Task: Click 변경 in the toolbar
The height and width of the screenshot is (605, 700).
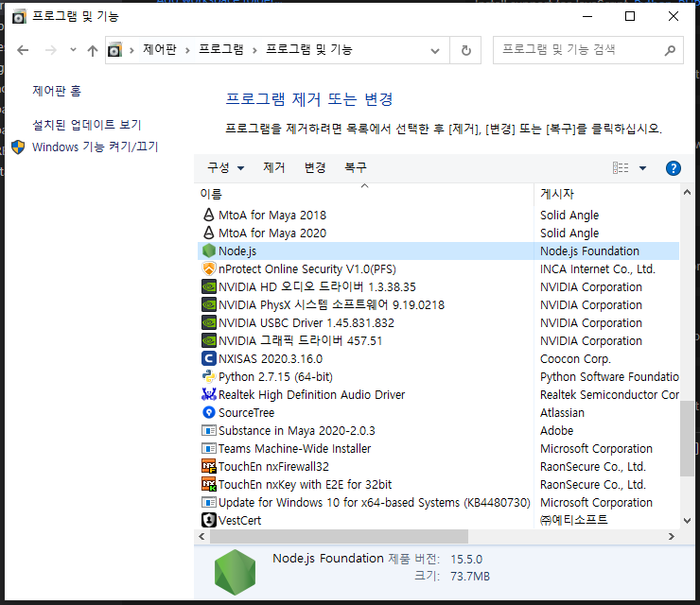Action: 315,167
